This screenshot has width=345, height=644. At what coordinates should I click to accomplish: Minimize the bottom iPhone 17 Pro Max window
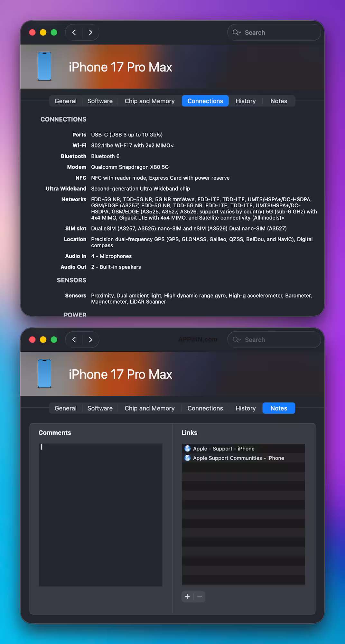click(43, 340)
